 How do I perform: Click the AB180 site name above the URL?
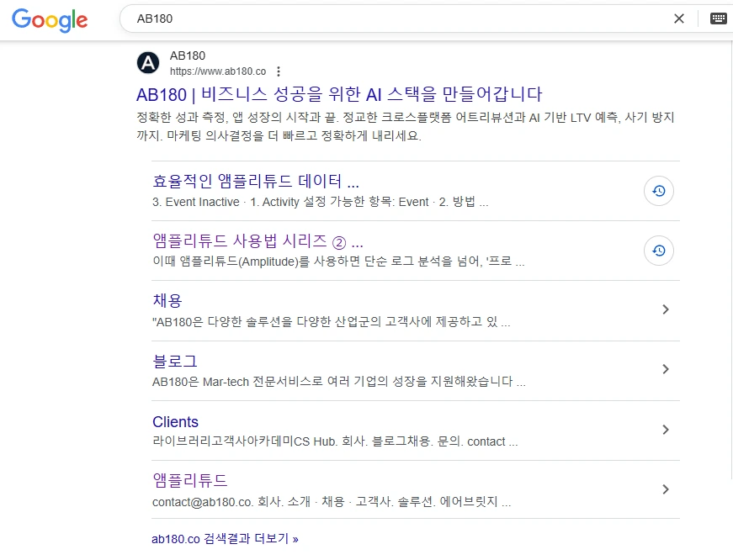[188, 55]
